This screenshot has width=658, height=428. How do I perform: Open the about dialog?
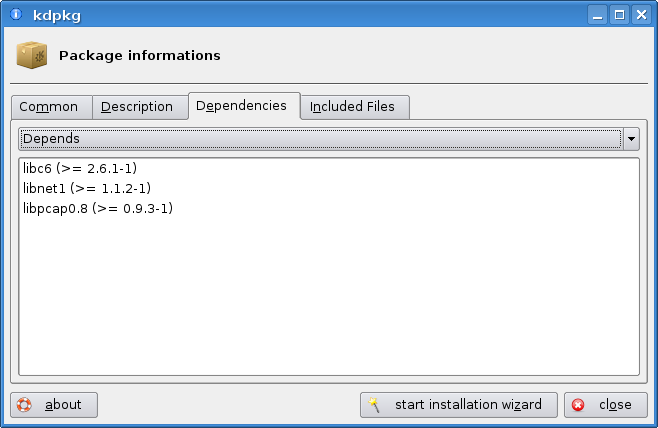click(x=54, y=405)
